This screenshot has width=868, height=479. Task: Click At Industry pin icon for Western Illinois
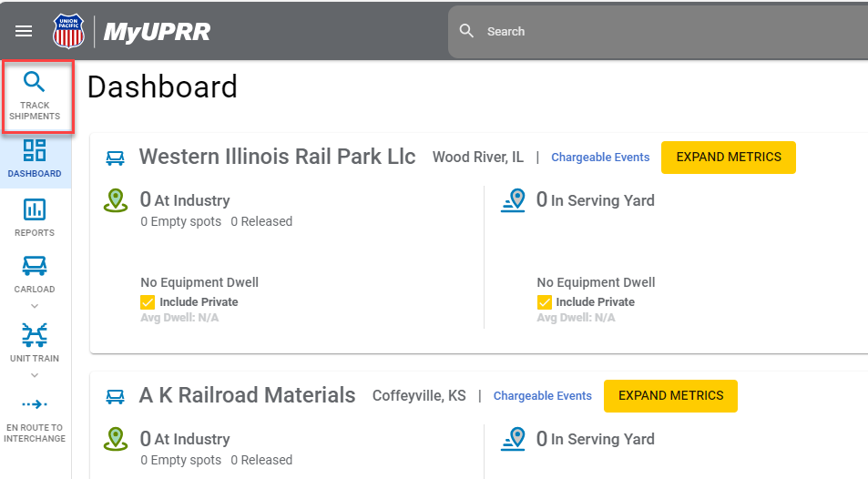pos(116,200)
